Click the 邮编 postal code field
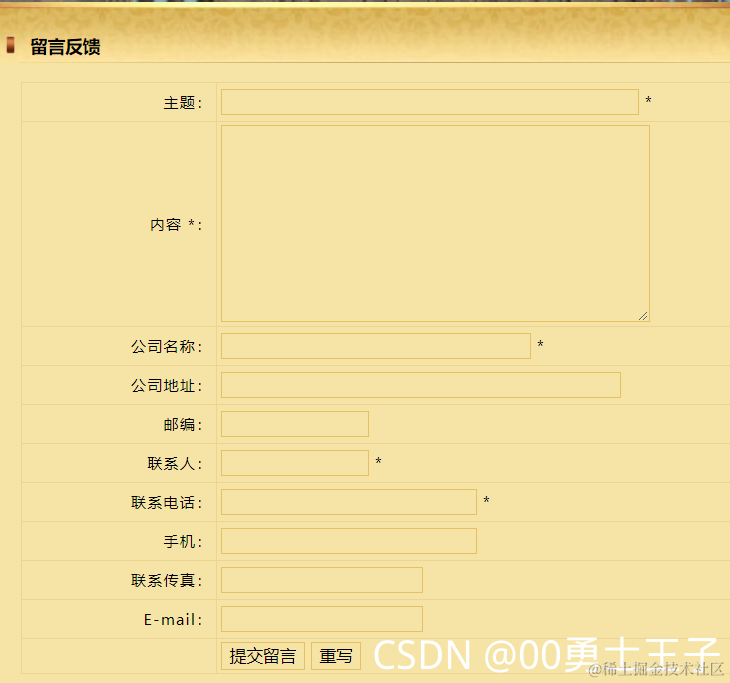The height and width of the screenshot is (683, 730). point(294,424)
